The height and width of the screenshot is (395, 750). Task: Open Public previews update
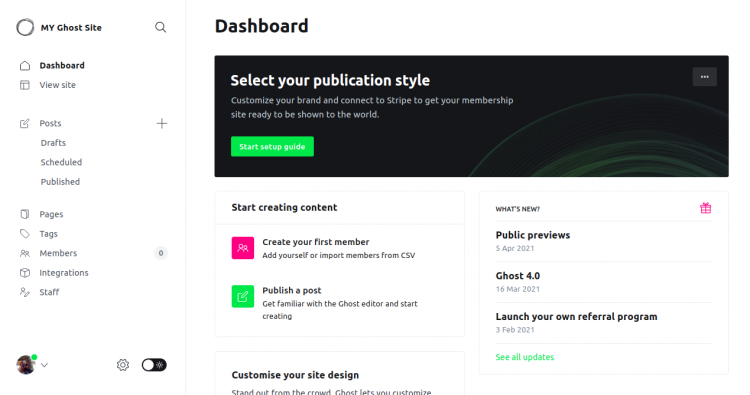(533, 235)
